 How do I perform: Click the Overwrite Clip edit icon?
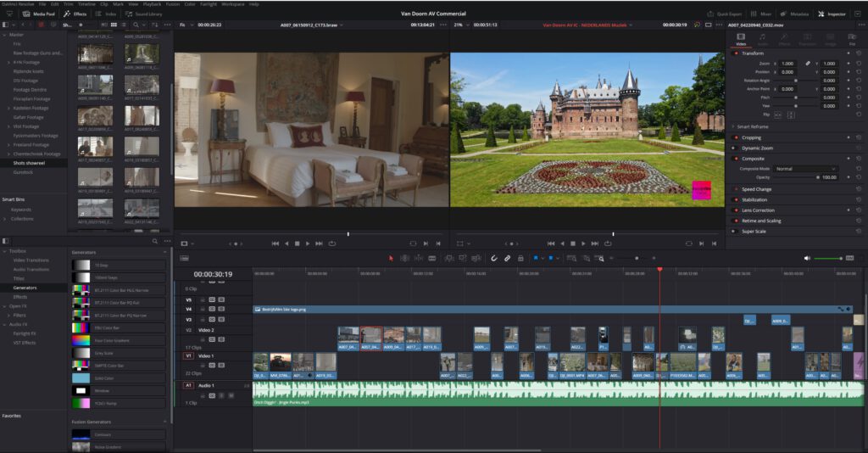pyautogui.click(x=462, y=258)
